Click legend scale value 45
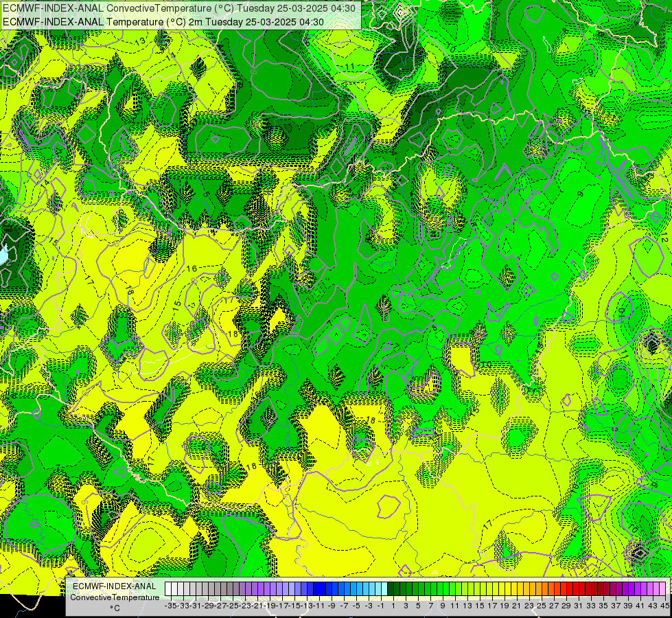 point(664,606)
